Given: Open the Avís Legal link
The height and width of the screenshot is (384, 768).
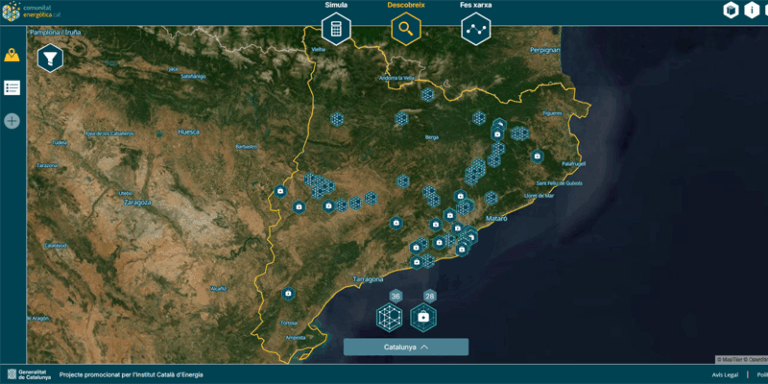Looking at the screenshot, I should click(x=725, y=375).
